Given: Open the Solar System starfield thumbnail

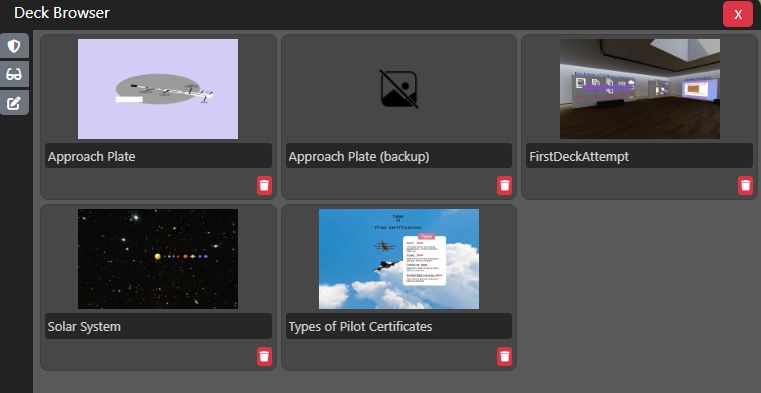Looking at the screenshot, I should point(158,259).
